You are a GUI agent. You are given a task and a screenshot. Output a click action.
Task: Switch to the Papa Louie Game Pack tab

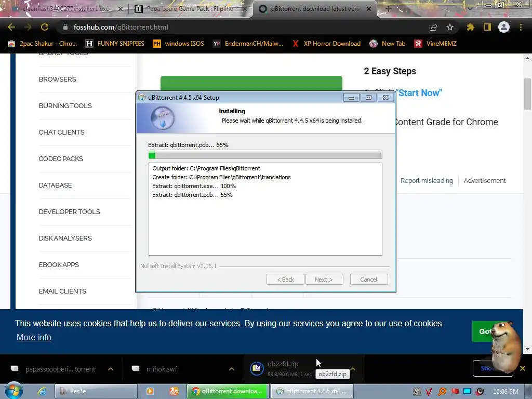(x=190, y=9)
